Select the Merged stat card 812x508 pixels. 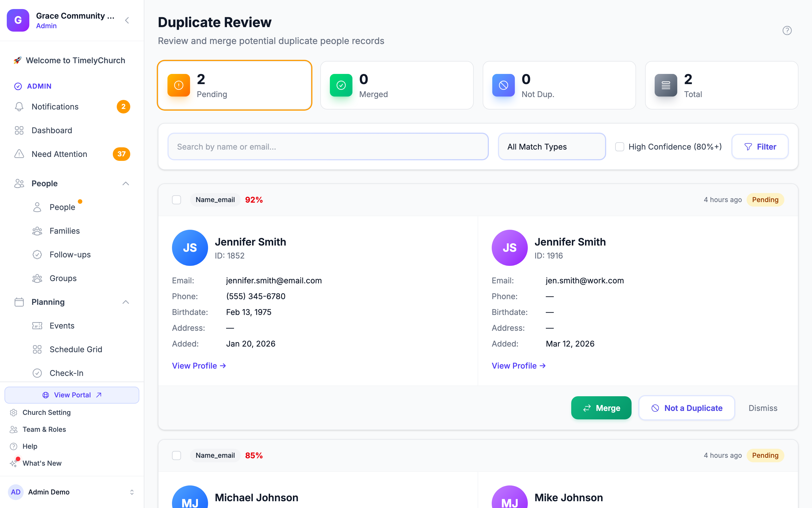(397, 85)
